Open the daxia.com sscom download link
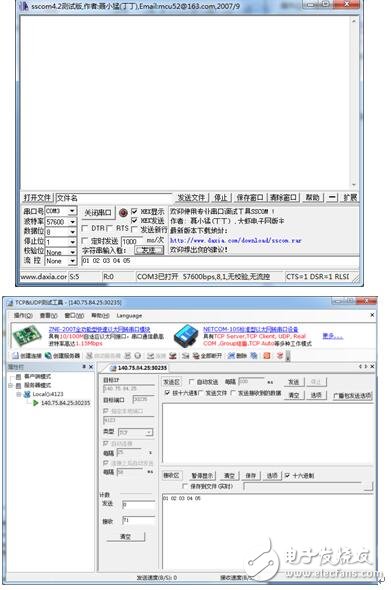This screenshot has height=590, width=391. [236, 240]
